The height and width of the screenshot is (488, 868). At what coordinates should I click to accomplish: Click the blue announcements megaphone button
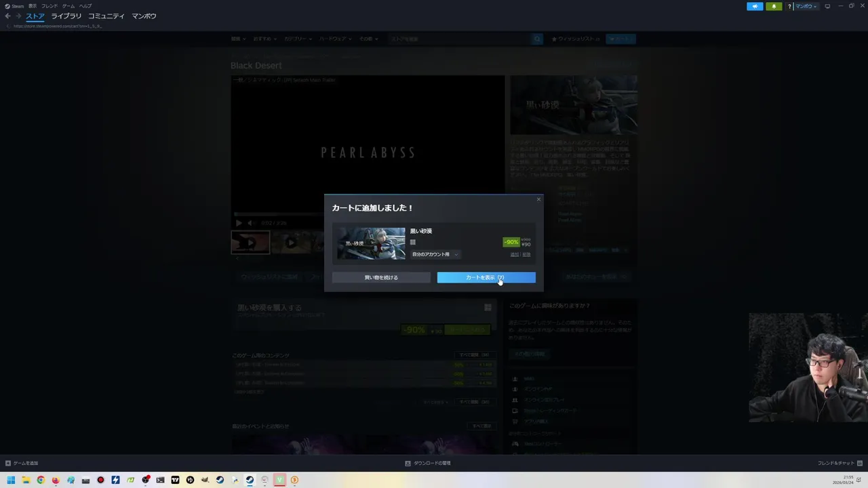coord(755,6)
